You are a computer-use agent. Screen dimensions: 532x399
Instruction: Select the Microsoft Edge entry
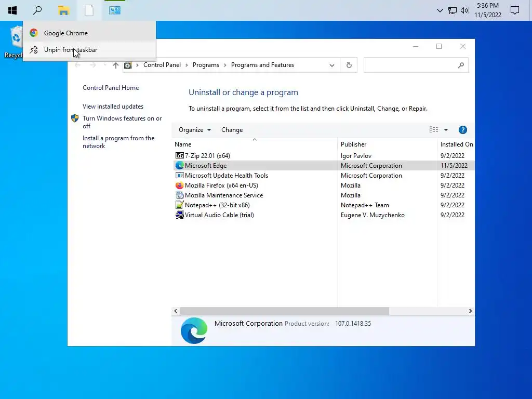pyautogui.click(x=324, y=165)
